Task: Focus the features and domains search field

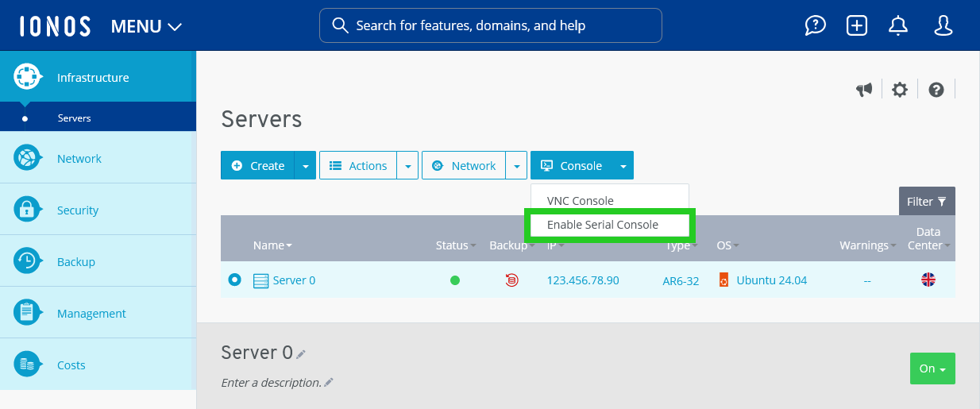Action: pyautogui.click(x=491, y=25)
